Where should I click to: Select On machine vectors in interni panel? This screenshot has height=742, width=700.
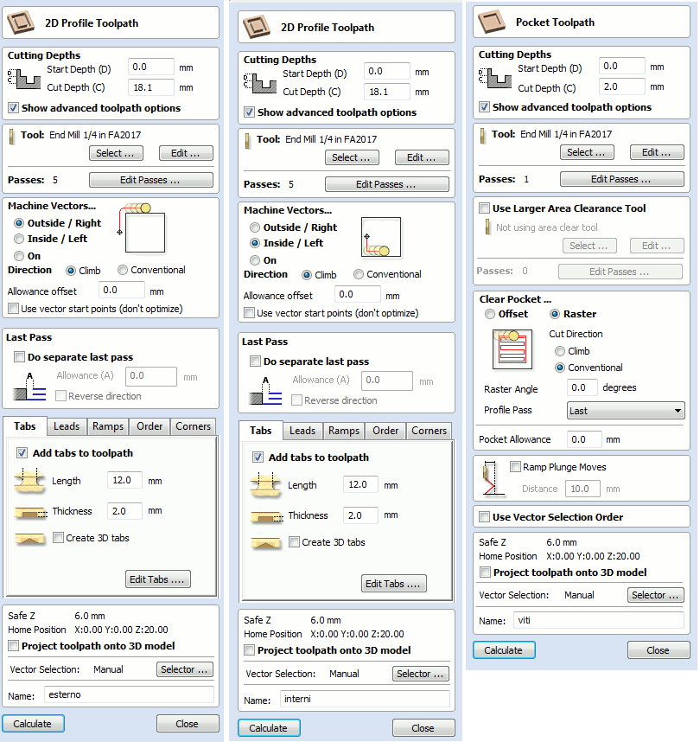(255, 260)
